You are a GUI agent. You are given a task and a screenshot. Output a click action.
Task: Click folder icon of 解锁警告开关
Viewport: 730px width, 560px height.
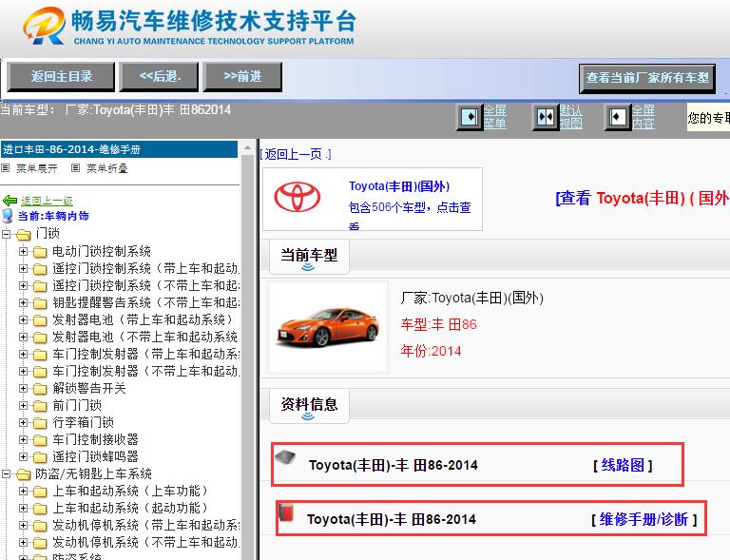(40, 389)
